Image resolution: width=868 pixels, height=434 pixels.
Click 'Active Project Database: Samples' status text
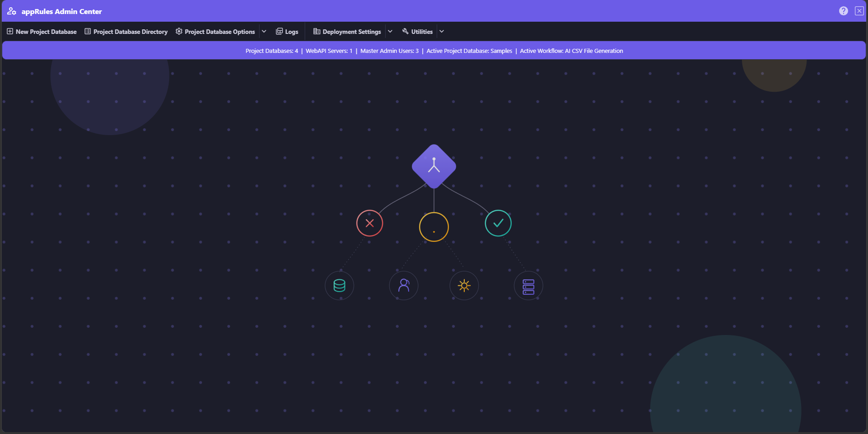click(469, 51)
